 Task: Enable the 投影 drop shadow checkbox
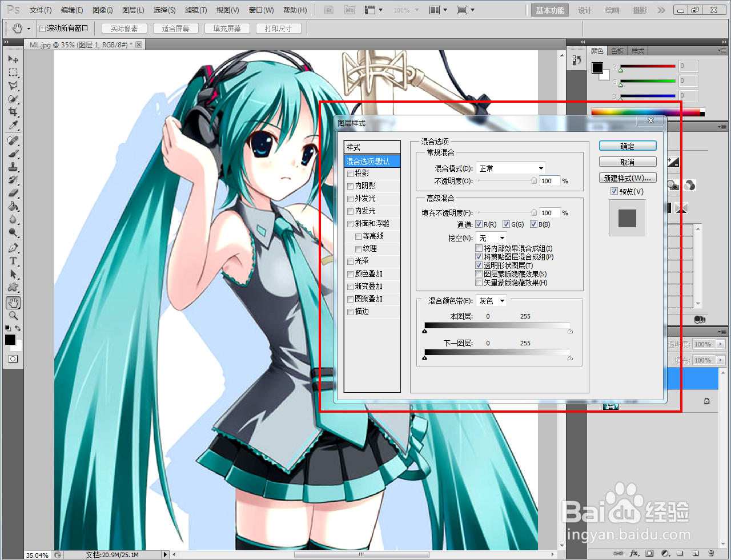pyautogui.click(x=350, y=174)
